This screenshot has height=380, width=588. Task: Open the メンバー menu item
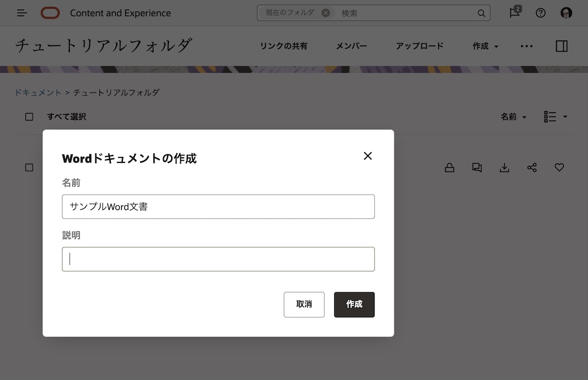click(x=351, y=46)
